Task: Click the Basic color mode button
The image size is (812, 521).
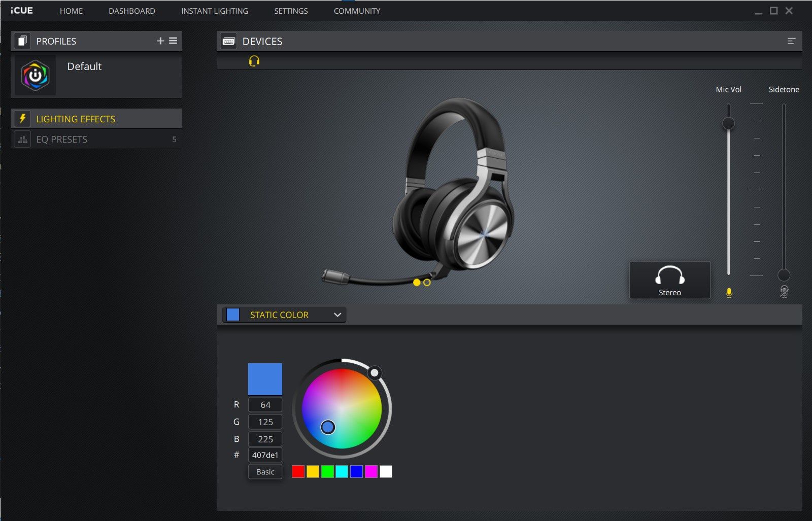Action: coord(265,472)
